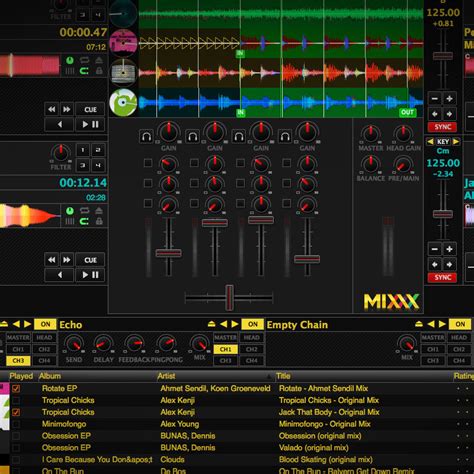Check channel 4 low EQ kill box
This screenshot has height=474, width=474.
tap(286, 203)
